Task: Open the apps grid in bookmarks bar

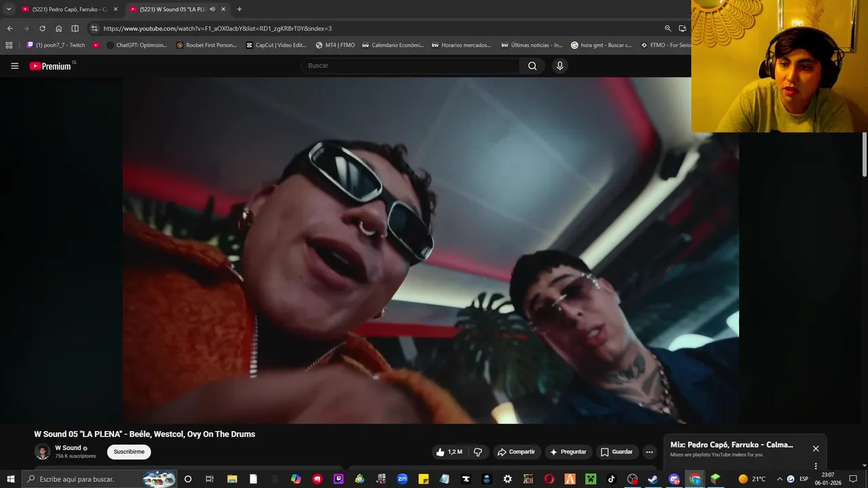Action: point(9,45)
